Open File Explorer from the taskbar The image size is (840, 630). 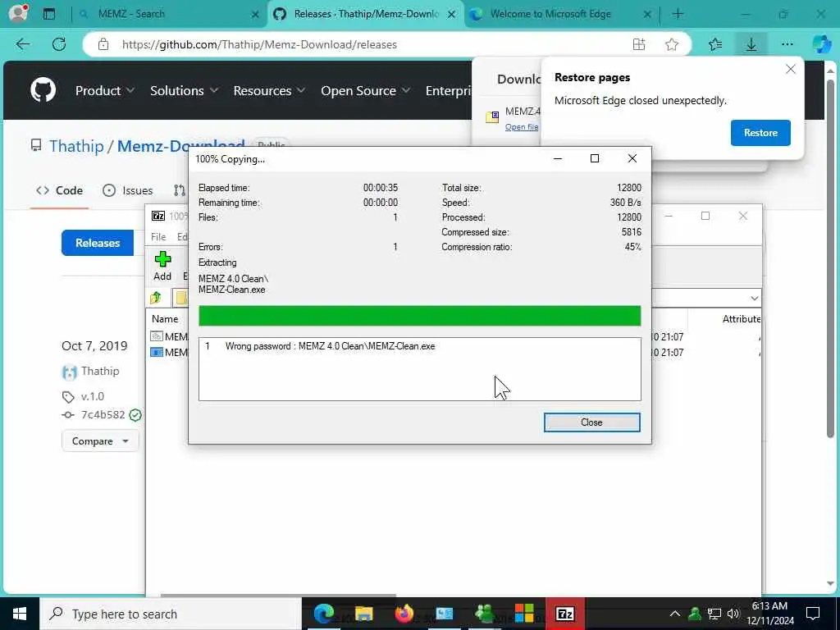point(363,614)
